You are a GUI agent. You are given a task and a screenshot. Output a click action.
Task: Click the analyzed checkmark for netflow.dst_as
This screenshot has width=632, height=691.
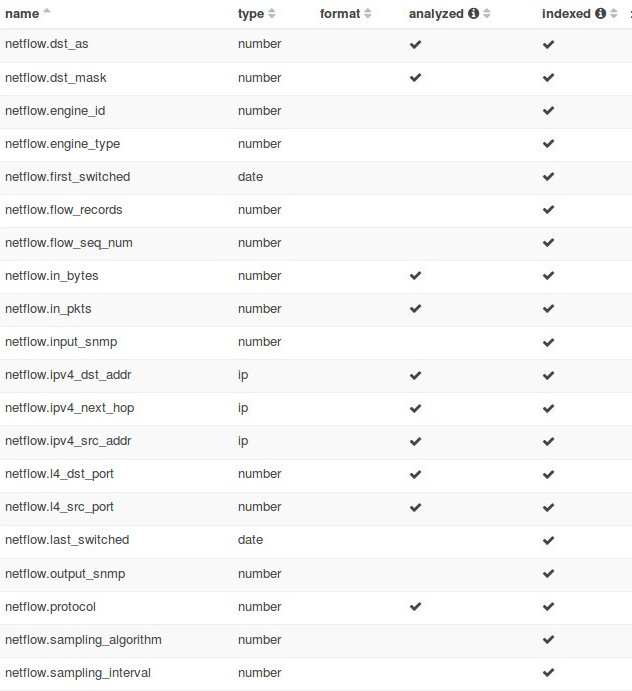(416, 45)
